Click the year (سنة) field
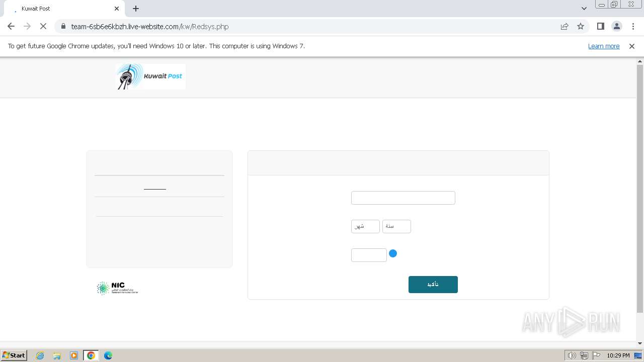Screen dimensions: 644x362 coord(396,226)
